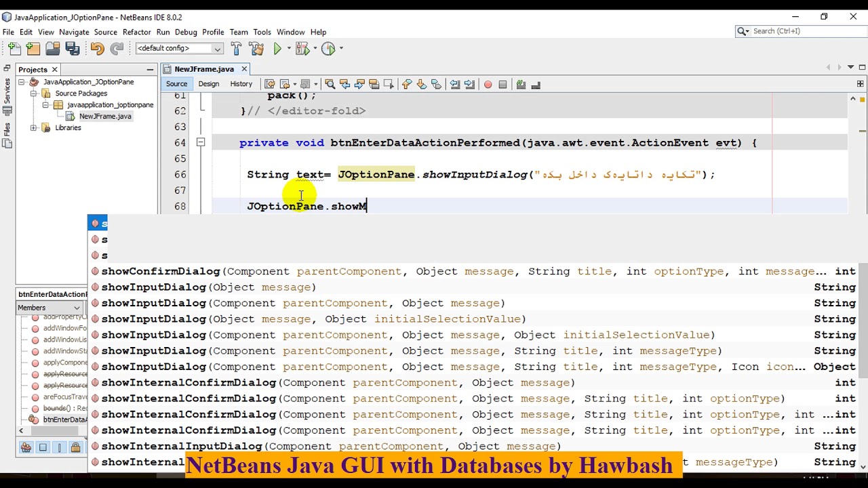Click the Find Previous Occurrence icon
868x488 pixels.
point(344,85)
